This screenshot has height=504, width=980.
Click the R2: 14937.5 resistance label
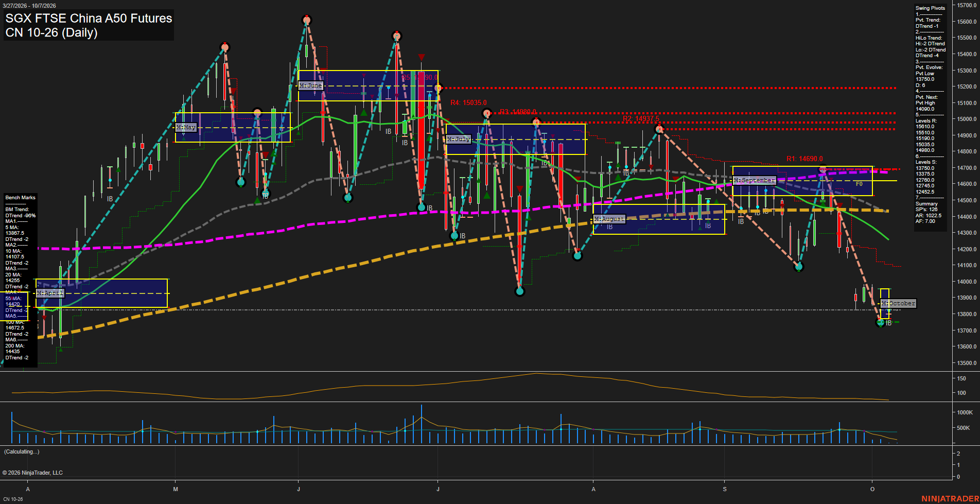[x=641, y=119]
